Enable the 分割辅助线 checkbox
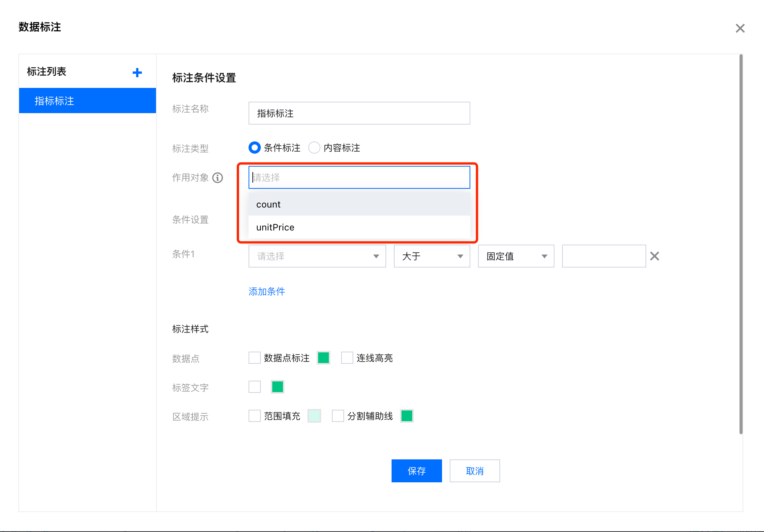The width and height of the screenshot is (764, 532). pos(337,416)
